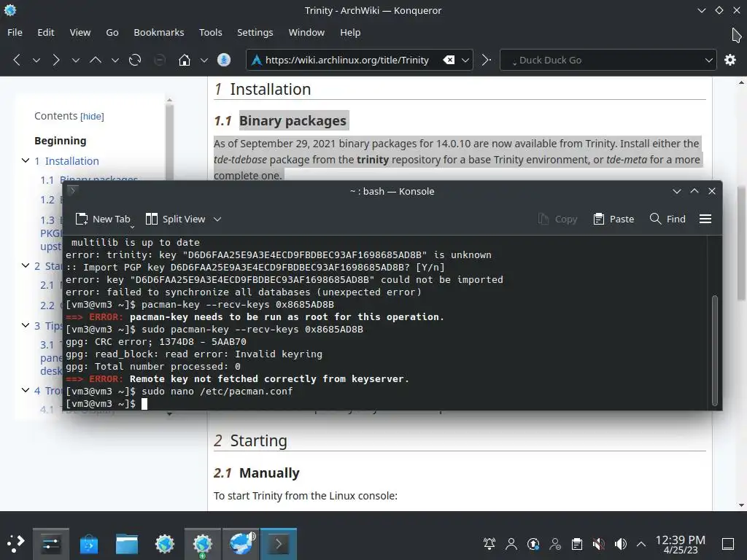
Task: Open Konqueror settings gear icon
Action: coord(729,60)
